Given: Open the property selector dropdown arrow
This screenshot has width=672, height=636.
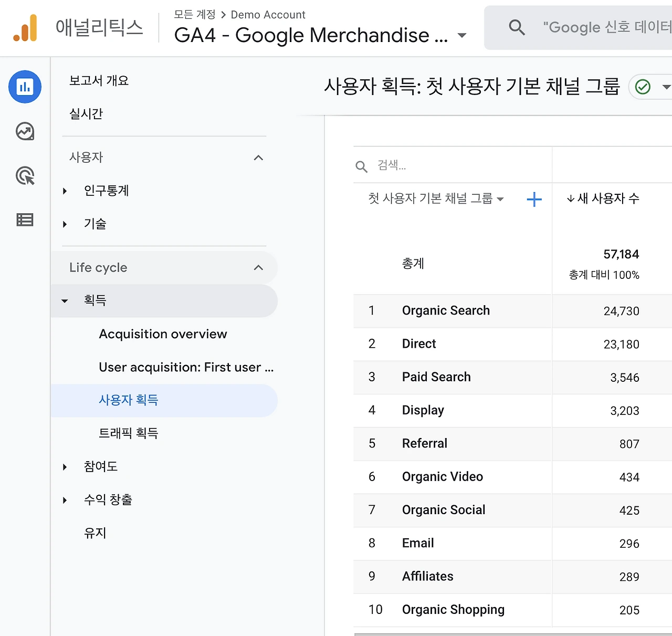Looking at the screenshot, I should point(462,36).
